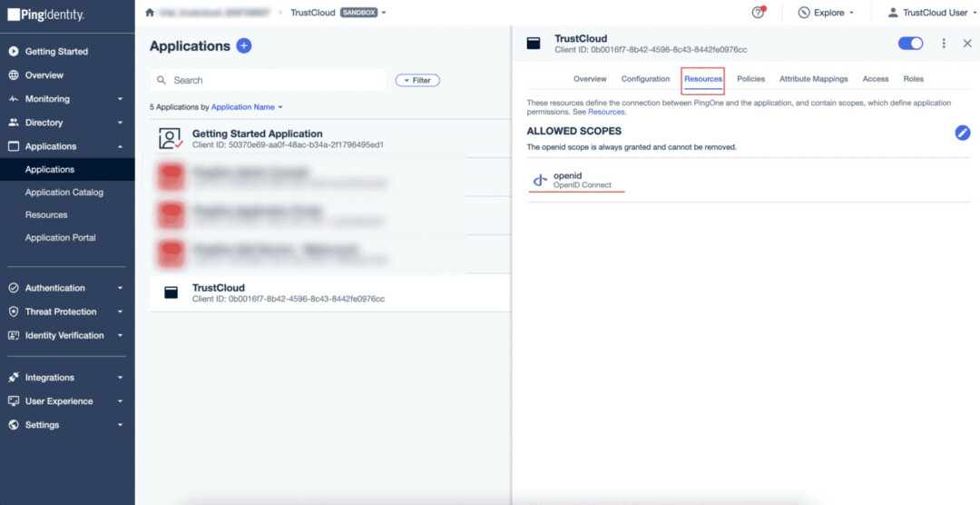Open the home icon in breadcrumb
The width and height of the screenshot is (980, 505).
pos(150,13)
